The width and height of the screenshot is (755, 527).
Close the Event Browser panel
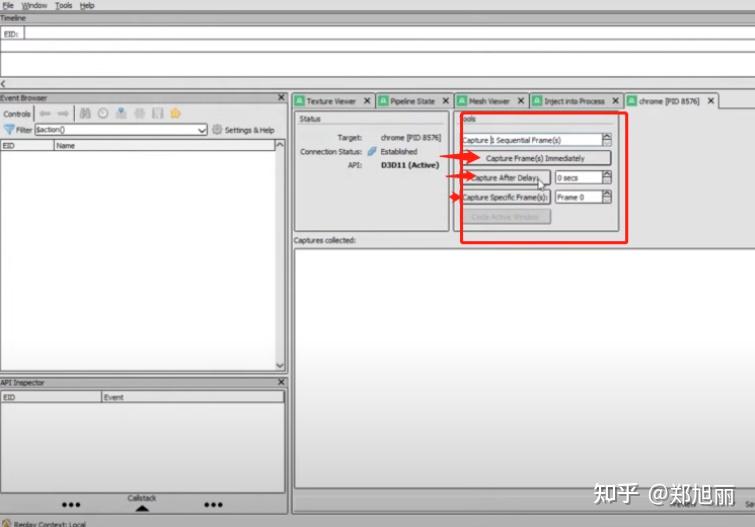281,97
